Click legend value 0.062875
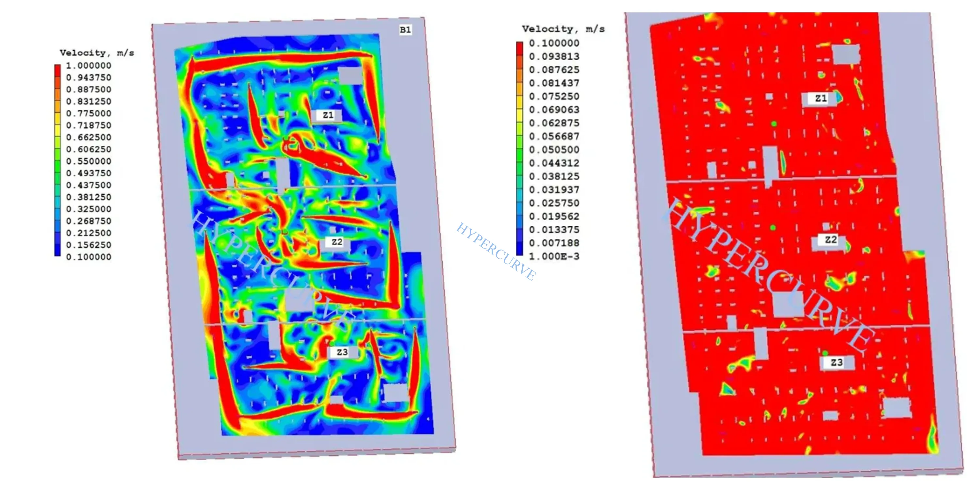980x490 pixels. coord(554,123)
